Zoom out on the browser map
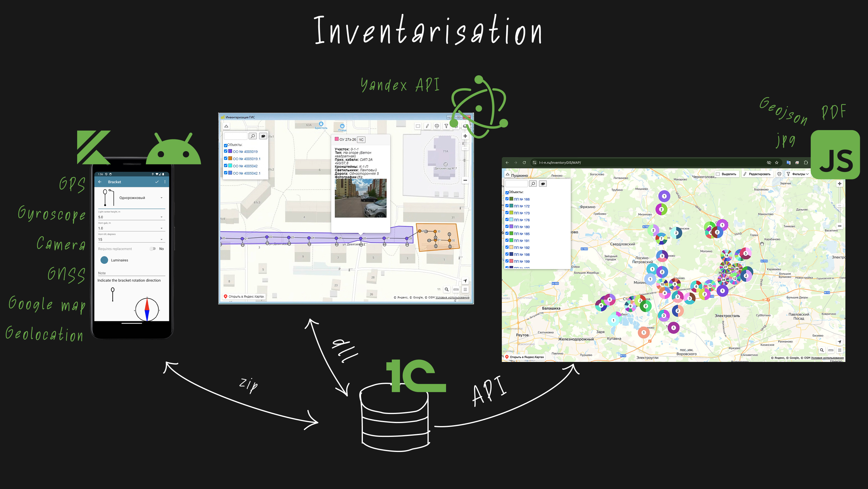The image size is (868, 489). click(839, 226)
